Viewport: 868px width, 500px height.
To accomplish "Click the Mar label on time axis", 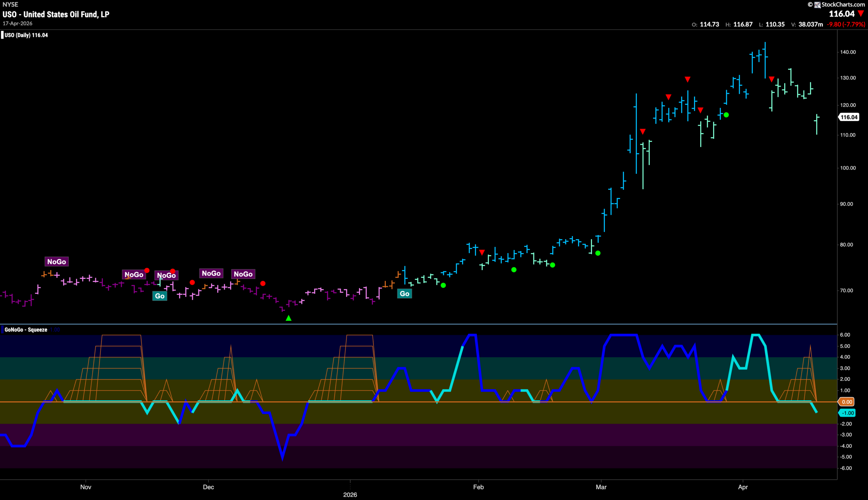I will pos(601,487).
